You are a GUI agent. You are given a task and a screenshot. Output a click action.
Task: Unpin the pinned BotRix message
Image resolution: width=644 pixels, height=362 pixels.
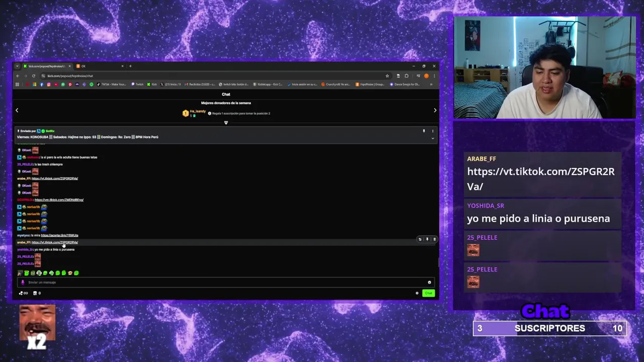tap(424, 131)
